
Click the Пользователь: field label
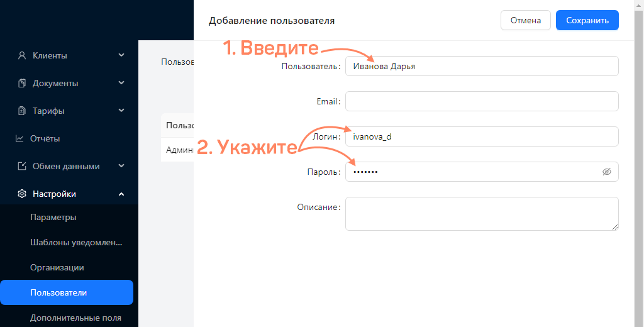pyautogui.click(x=311, y=66)
